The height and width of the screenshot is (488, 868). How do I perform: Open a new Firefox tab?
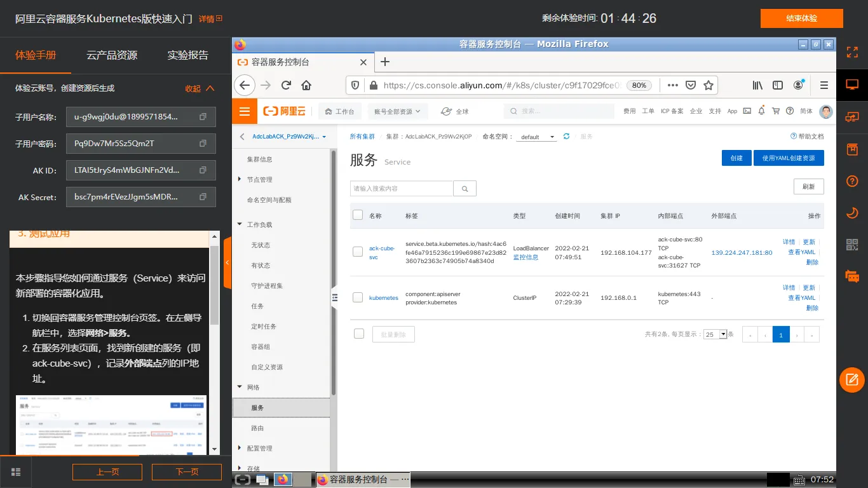point(384,62)
